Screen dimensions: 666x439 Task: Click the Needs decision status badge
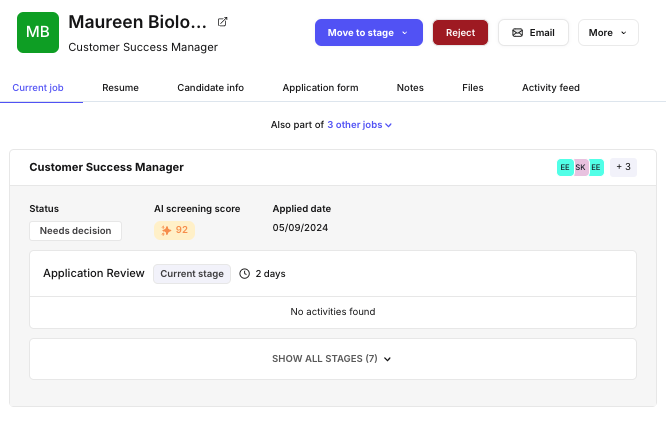pos(75,231)
